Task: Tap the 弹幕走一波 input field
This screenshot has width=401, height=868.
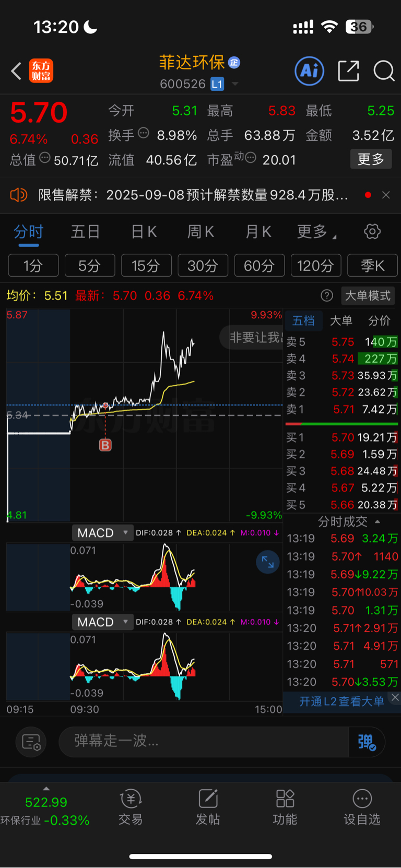Action: [x=204, y=741]
